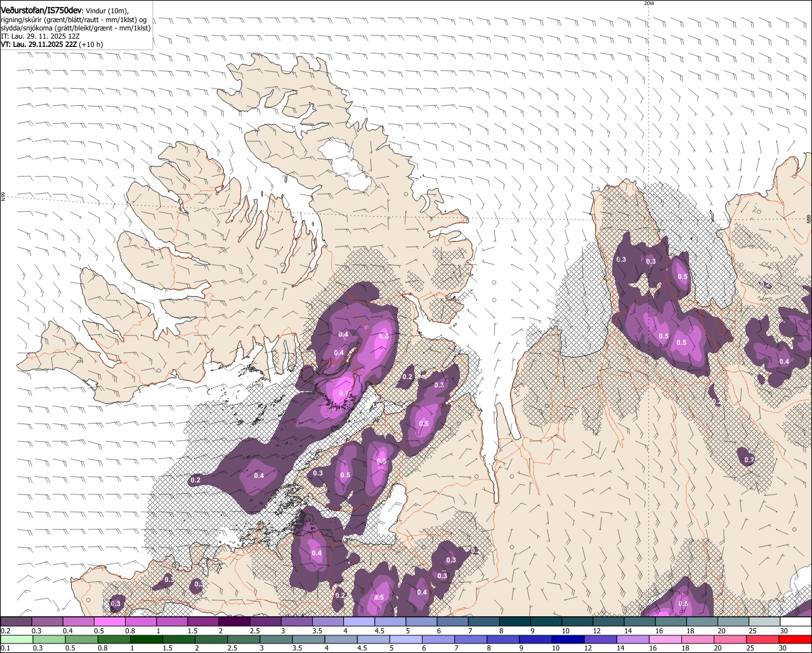
Task: Select the snow-scale swatch labeled 0.8
Action: (140, 621)
